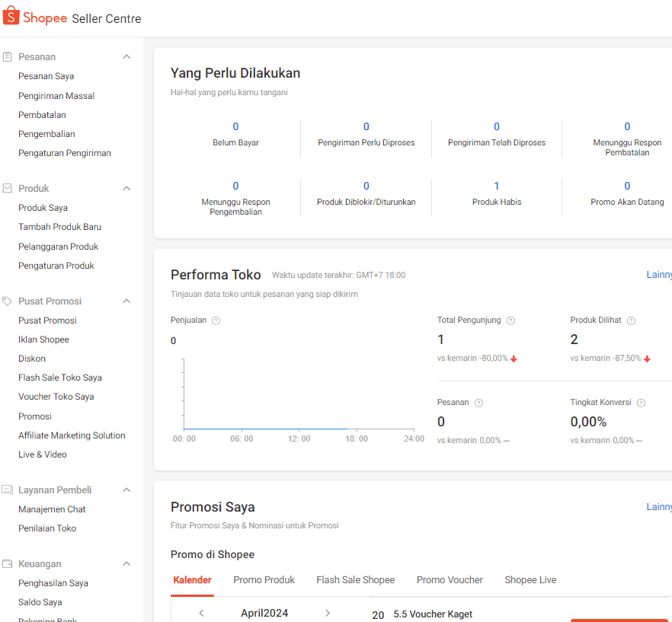Go to next month in promo calendar
Viewport: 672px width, 622px height.
[328, 613]
